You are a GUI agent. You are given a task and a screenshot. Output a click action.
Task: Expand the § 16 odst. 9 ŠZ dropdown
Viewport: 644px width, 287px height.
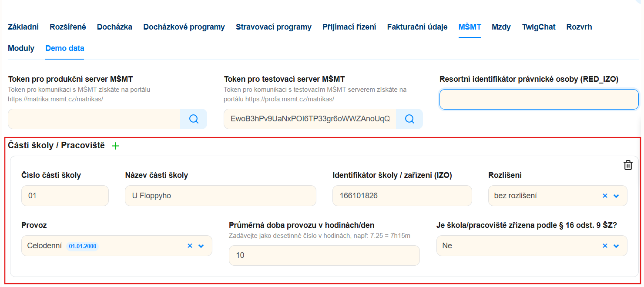click(616, 246)
